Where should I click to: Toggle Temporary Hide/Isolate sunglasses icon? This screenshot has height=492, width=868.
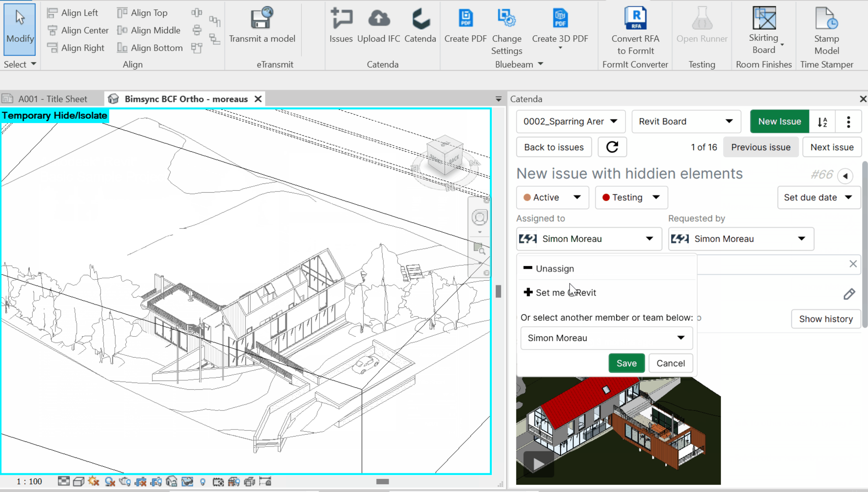pos(187,482)
